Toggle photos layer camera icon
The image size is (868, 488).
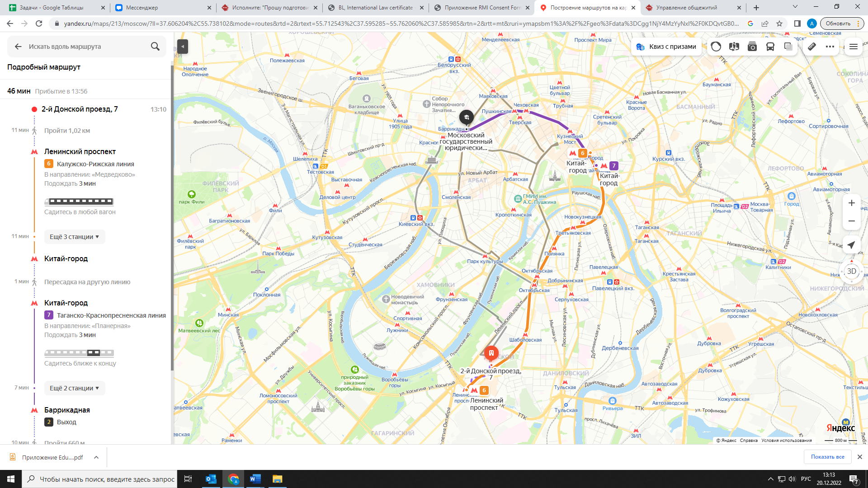click(752, 47)
